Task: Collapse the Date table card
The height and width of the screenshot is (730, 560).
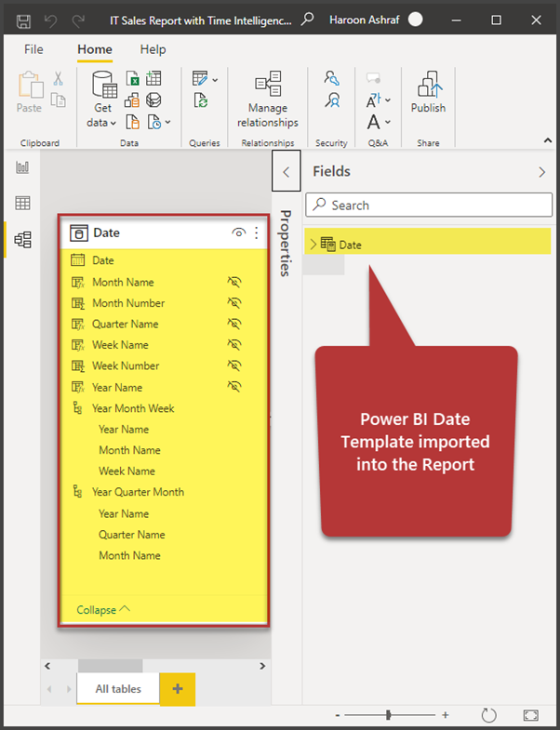Action: (x=103, y=609)
